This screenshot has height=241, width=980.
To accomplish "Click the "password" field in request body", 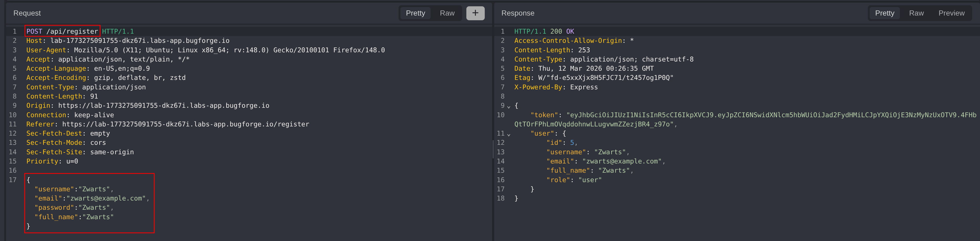I will coord(54,208).
